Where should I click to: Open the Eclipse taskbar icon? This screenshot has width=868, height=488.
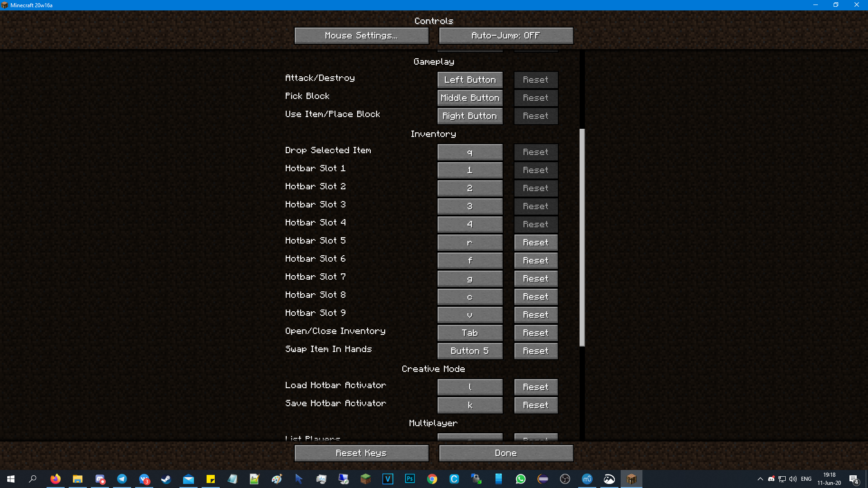[x=543, y=479]
